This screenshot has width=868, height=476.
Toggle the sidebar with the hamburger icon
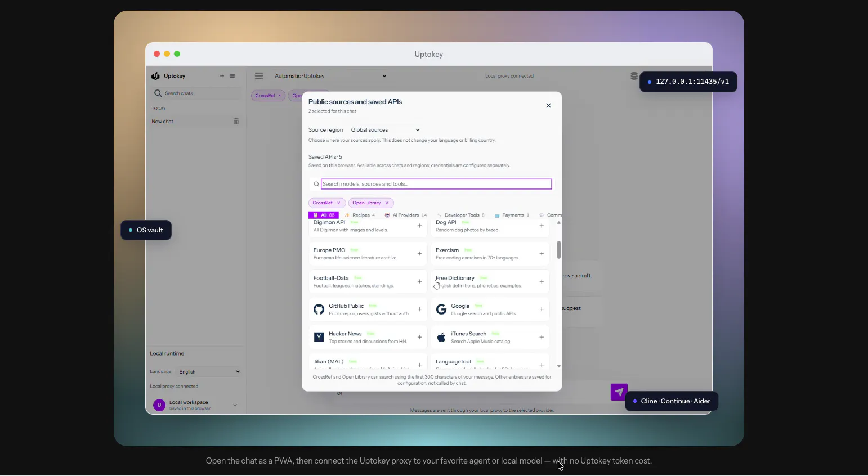click(259, 76)
